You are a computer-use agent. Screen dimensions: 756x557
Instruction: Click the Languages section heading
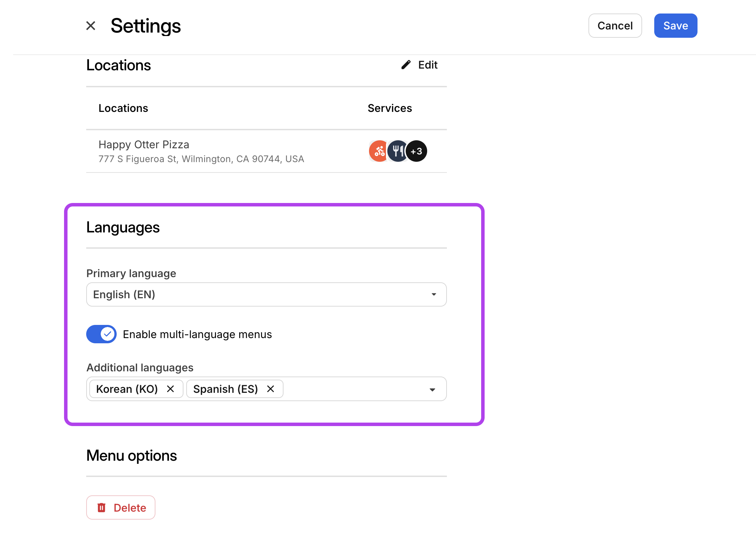[123, 227]
